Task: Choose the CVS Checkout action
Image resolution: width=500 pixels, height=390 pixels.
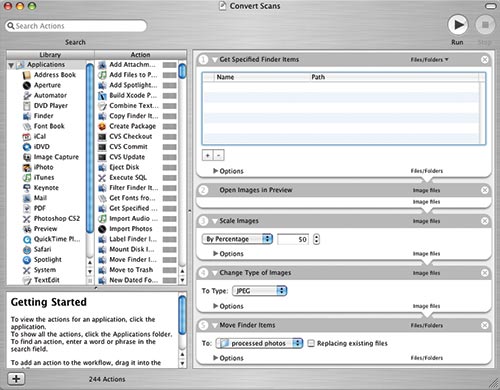Action: point(130,137)
